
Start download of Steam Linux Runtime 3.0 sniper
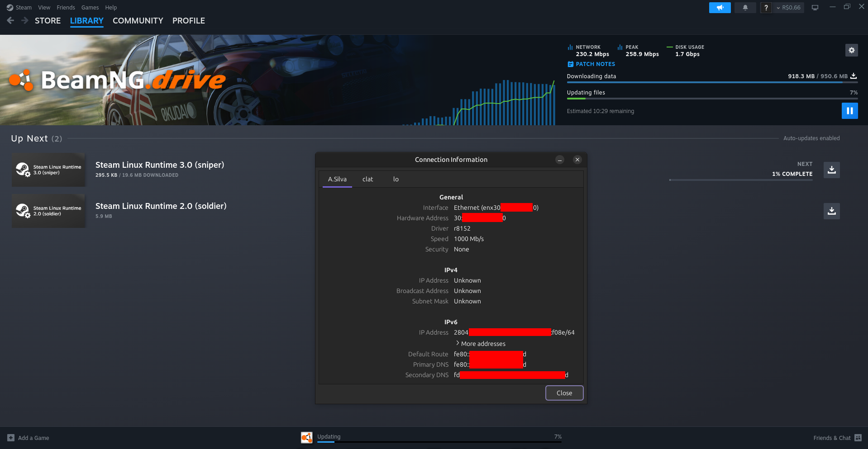(x=831, y=170)
